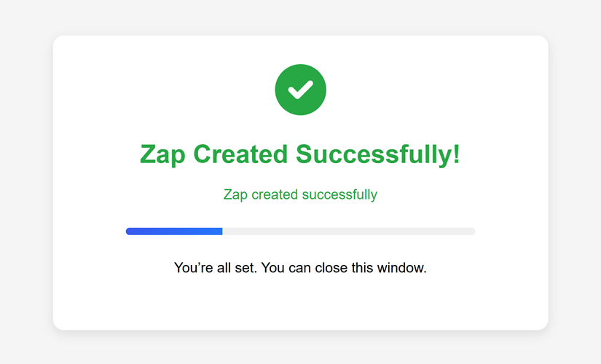Click the word "close" in the bottom message

329,268
